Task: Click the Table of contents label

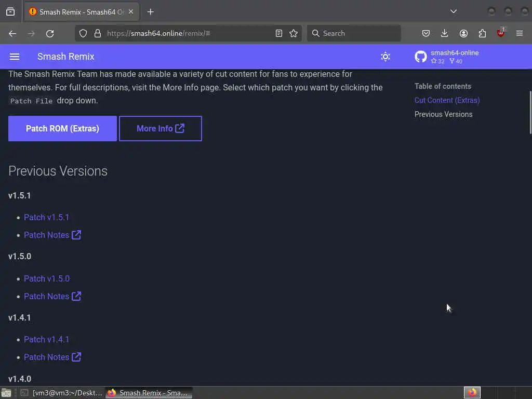Action: tap(443, 86)
